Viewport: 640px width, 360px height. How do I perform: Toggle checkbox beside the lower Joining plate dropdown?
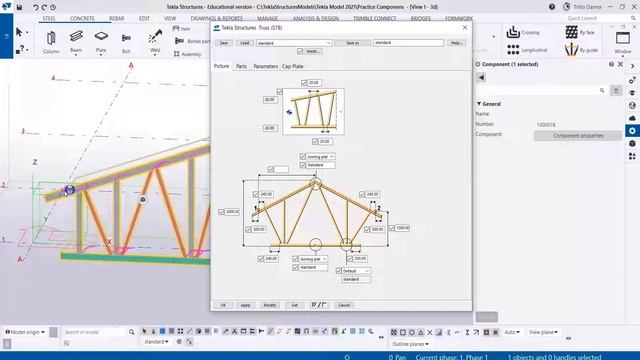[x=295, y=259]
